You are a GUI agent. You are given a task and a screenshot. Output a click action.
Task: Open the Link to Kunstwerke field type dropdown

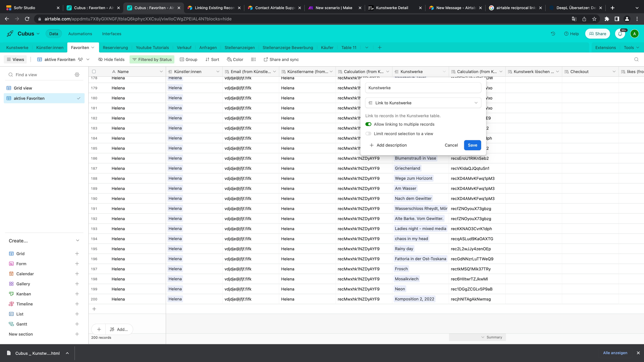[423, 103]
